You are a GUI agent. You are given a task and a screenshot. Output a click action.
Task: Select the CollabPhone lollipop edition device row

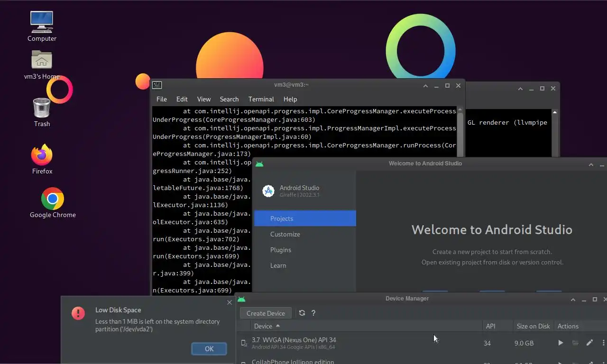(x=421, y=360)
